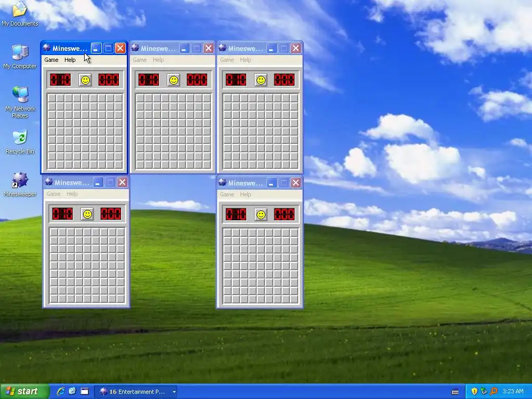
Task: Close the top-middle Minesweeper window
Action: pos(209,48)
